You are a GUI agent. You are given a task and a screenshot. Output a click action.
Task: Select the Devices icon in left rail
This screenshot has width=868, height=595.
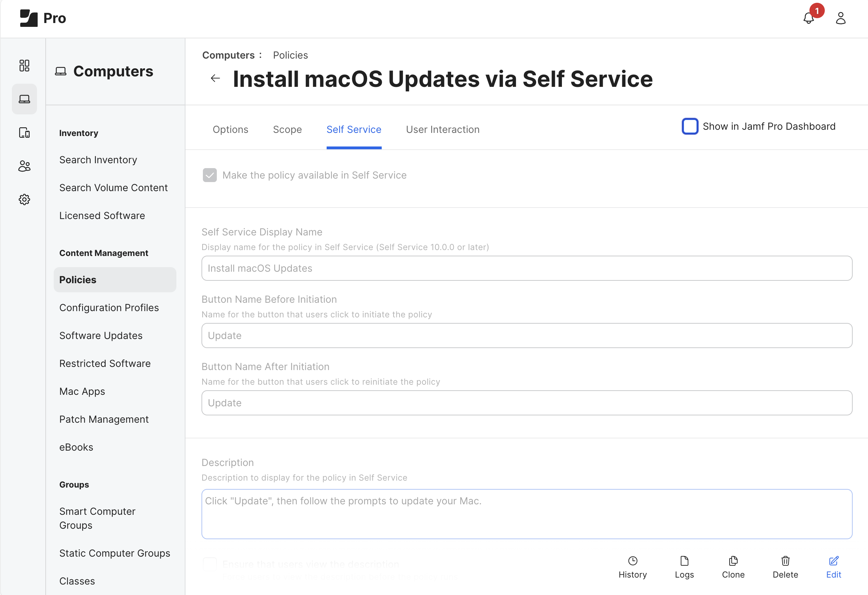point(24,132)
